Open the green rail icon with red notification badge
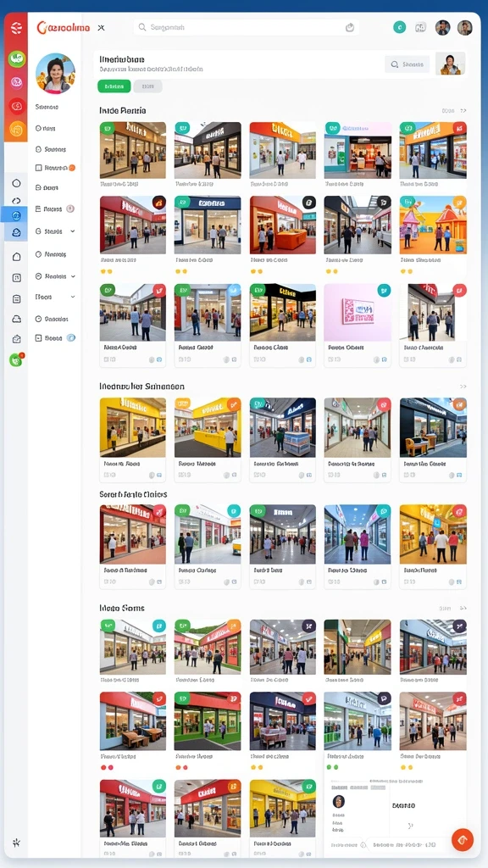Screen dimensions: 488x868 pos(16,359)
